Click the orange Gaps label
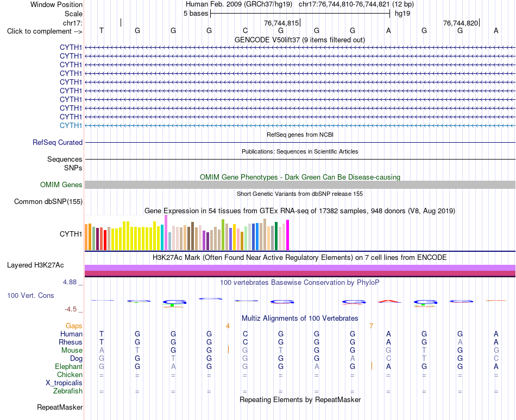516x420 pixels. tap(74, 326)
